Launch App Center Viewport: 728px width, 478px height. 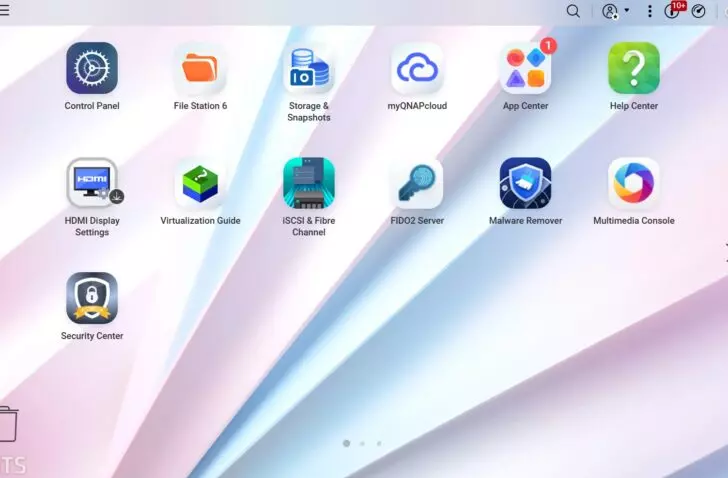coord(526,68)
